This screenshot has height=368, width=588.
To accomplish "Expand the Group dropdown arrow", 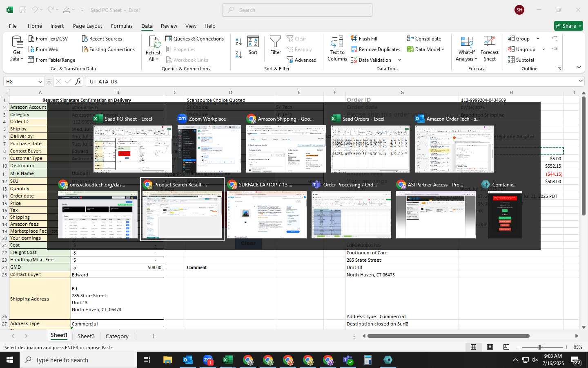I will (538, 39).
